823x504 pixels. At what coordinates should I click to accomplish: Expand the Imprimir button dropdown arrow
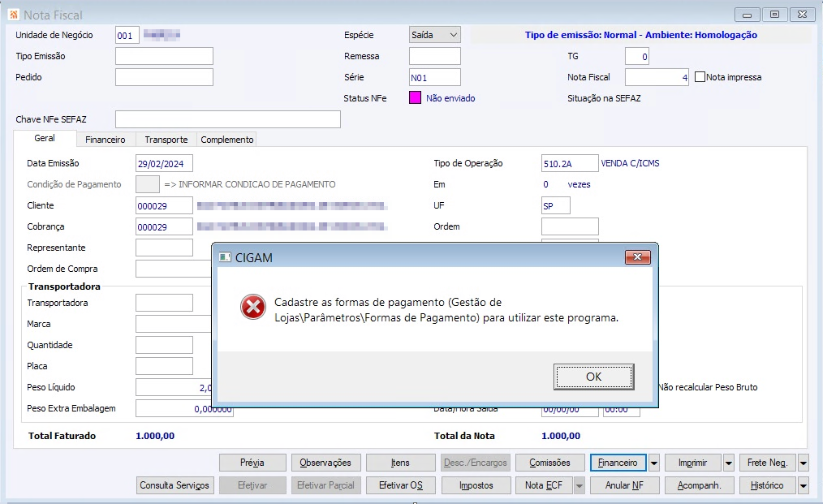[729, 463]
